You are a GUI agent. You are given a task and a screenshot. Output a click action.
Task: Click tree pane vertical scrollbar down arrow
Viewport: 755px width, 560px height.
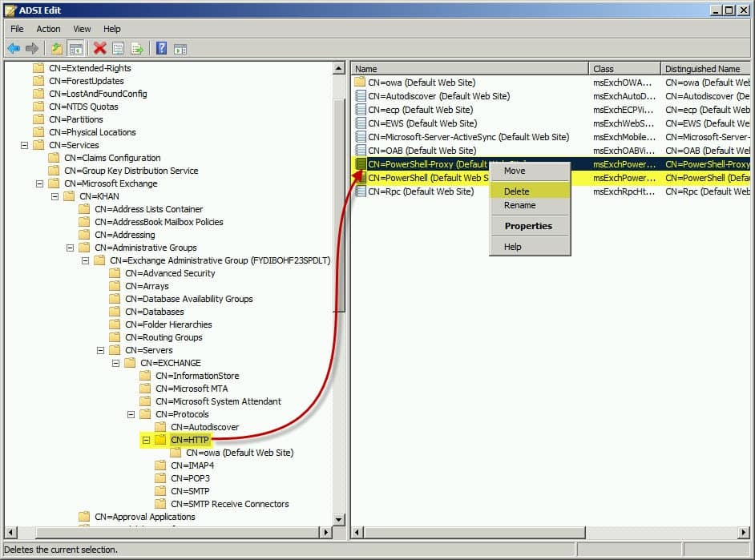339,520
